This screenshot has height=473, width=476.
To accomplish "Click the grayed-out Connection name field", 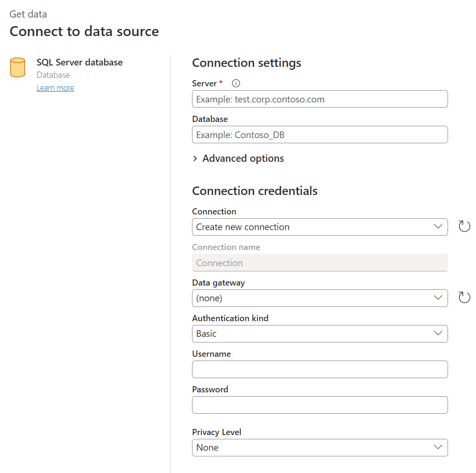I will tap(320, 262).
